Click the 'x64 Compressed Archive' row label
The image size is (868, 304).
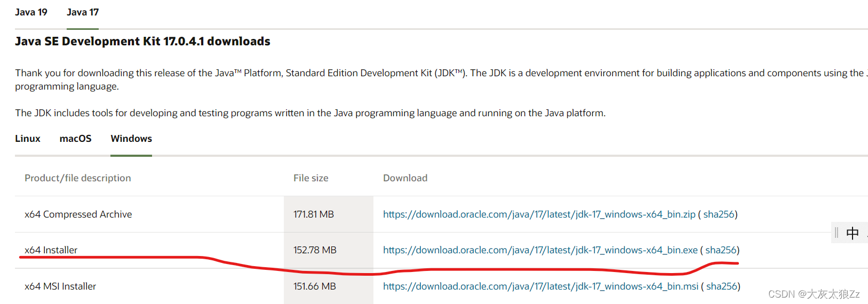pyautogui.click(x=78, y=214)
